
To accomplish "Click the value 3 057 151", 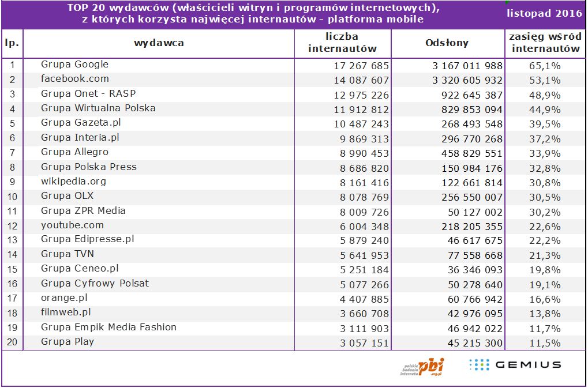I will pos(365,344).
